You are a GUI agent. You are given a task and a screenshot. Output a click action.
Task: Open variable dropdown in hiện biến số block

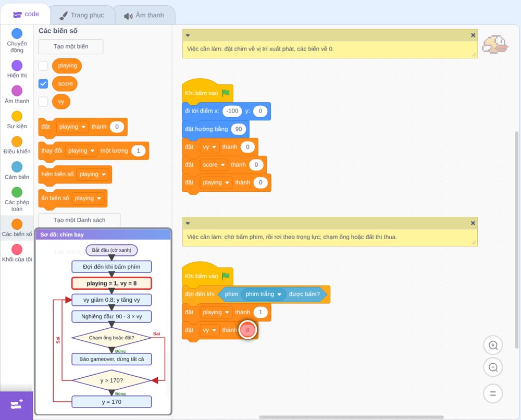(x=92, y=175)
